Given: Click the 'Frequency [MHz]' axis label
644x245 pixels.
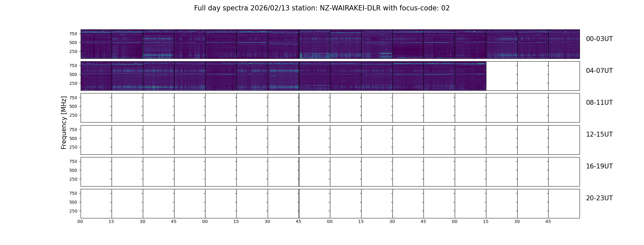Looking at the screenshot, I should click(x=64, y=123).
